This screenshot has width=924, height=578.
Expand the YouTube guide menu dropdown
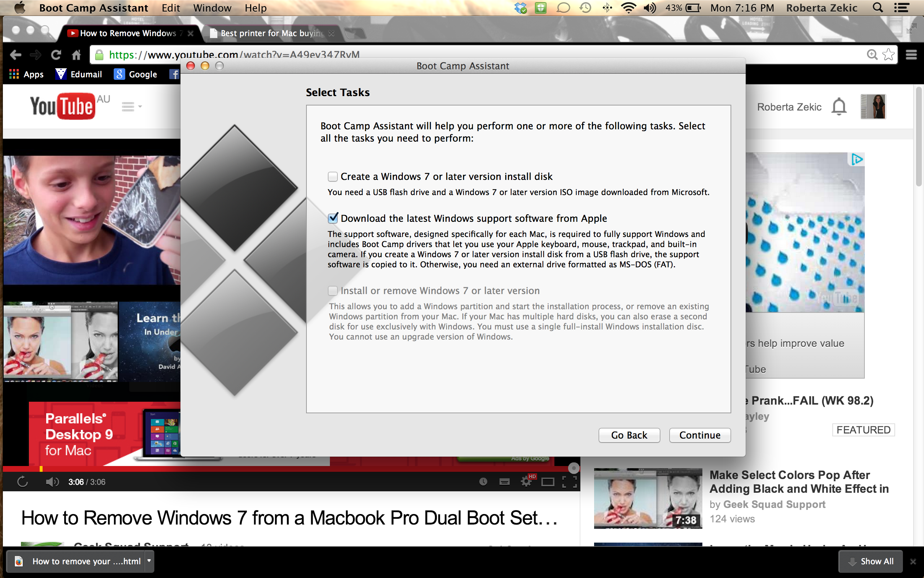(132, 107)
